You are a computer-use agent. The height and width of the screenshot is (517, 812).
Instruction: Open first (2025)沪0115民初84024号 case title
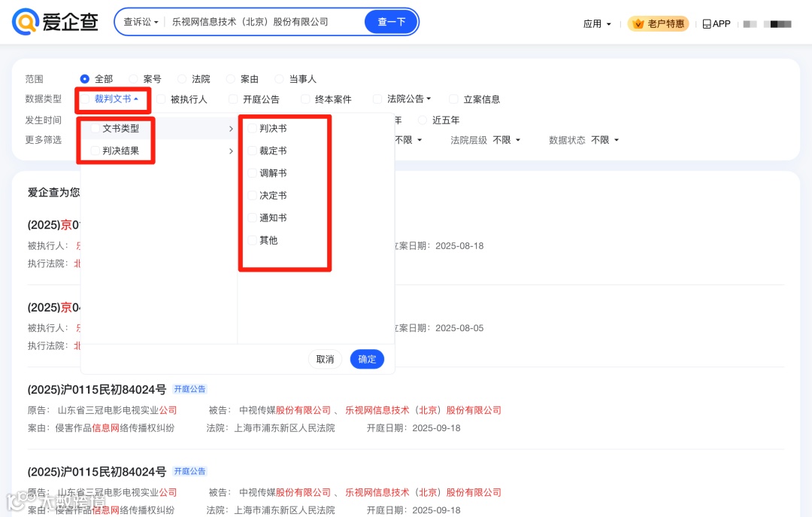click(97, 389)
